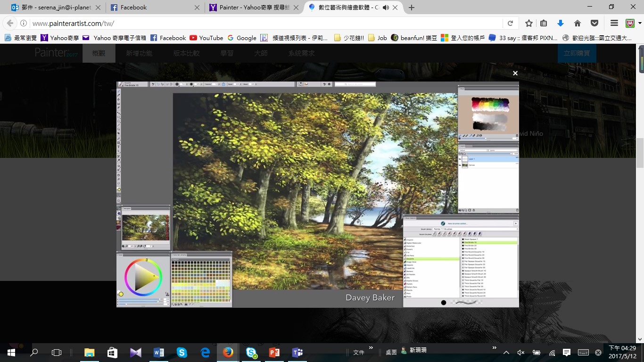Open Microsoft Edge from the taskbar

click(x=205, y=352)
